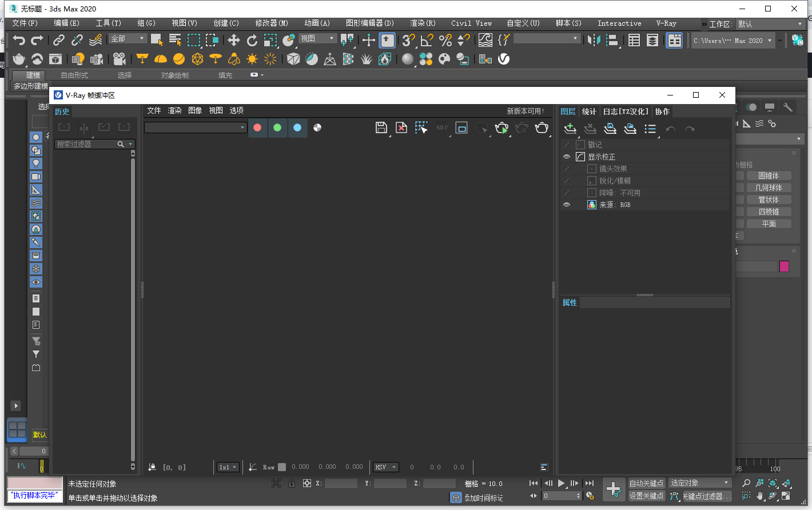Enable the region render icon
Viewport: 812px width, 510px height.
coord(461,128)
